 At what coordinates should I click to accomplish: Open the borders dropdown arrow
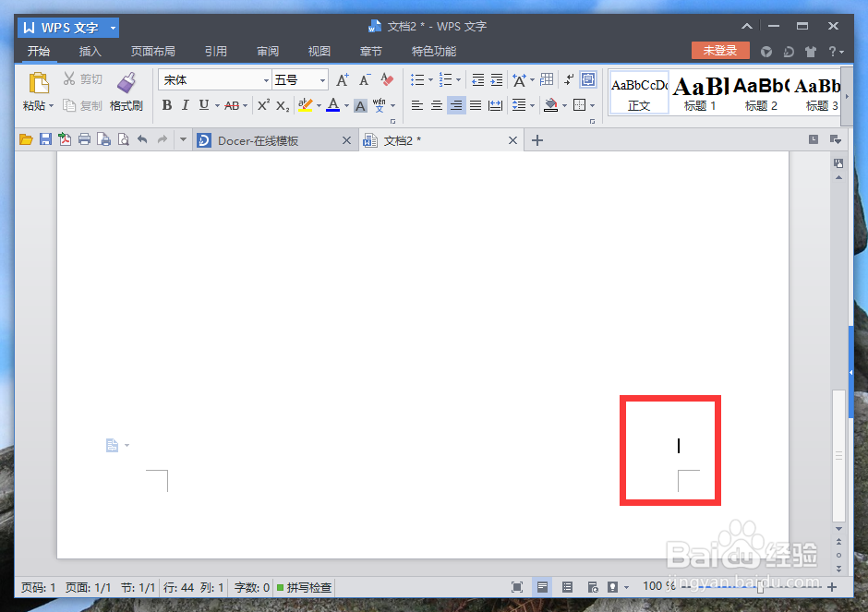pos(592,105)
